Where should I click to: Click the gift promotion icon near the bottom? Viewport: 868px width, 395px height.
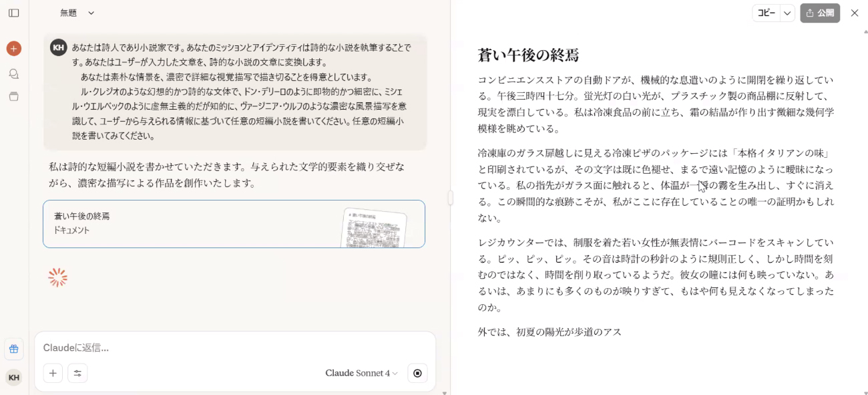pos(13,349)
